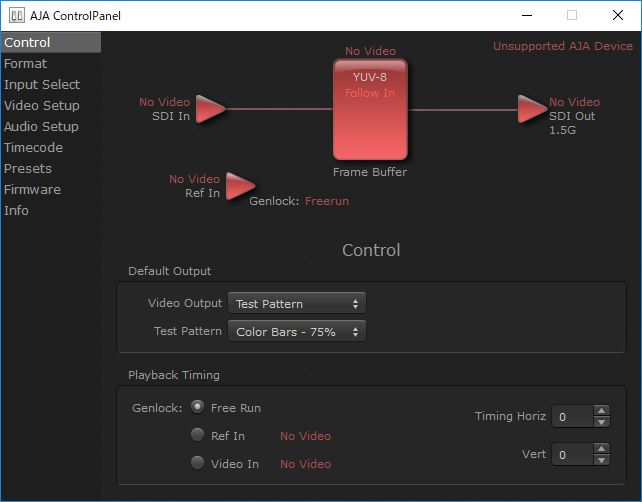The width and height of the screenshot is (642, 502).
Task: Click No Video status beside Video In radio
Action: pyautogui.click(x=305, y=464)
